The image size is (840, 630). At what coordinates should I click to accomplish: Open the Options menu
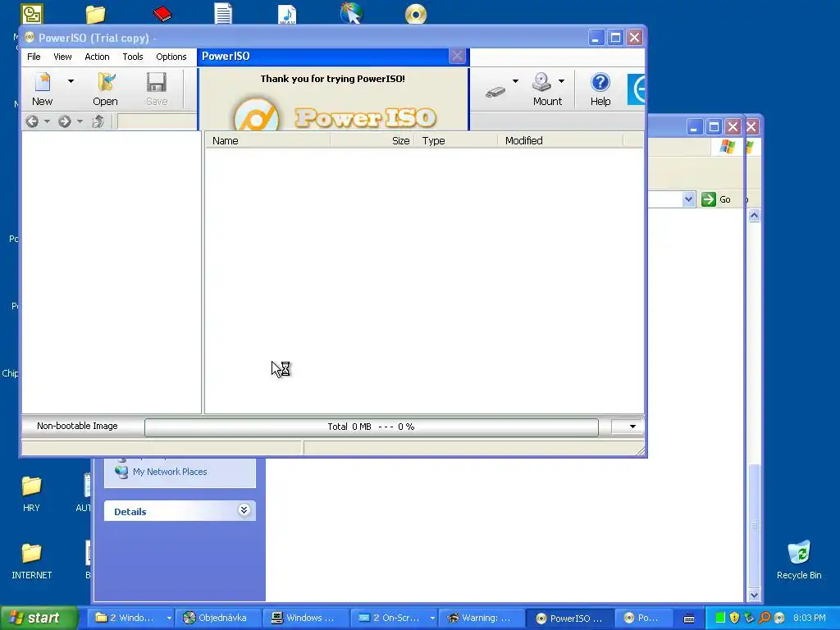pyautogui.click(x=171, y=57)
